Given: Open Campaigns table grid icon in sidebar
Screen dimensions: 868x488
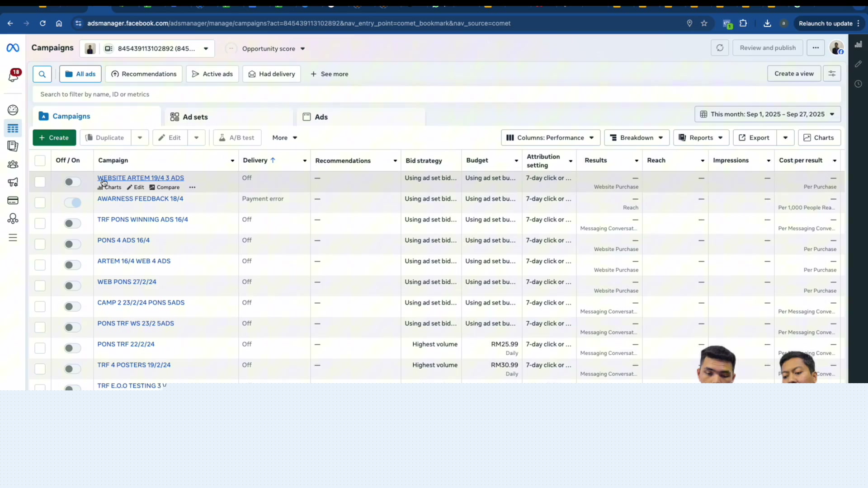Looking at the screenshot, I should pyautogui.click(x=13, y=129).
